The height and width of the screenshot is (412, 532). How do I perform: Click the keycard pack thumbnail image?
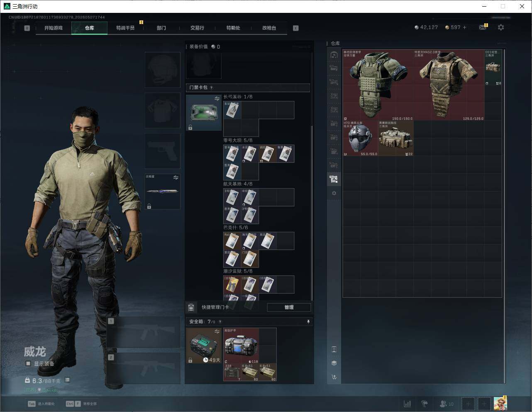[203, 113]
